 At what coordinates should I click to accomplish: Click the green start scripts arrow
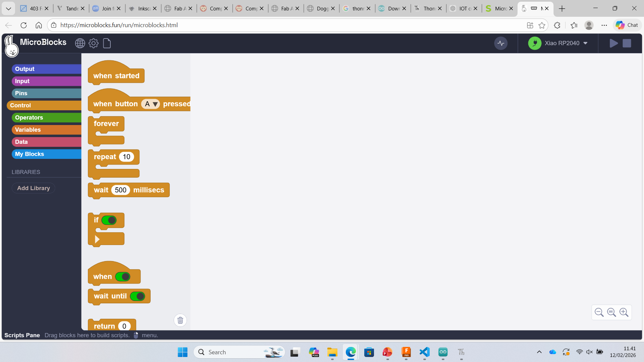pyautogui.click(x=613, y=43)
